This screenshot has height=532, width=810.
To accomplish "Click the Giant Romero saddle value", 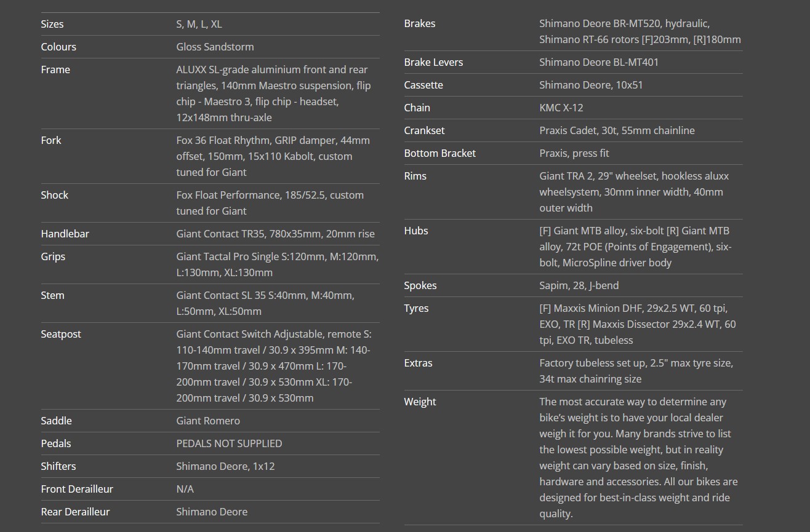I will click(x=208, y=421).
